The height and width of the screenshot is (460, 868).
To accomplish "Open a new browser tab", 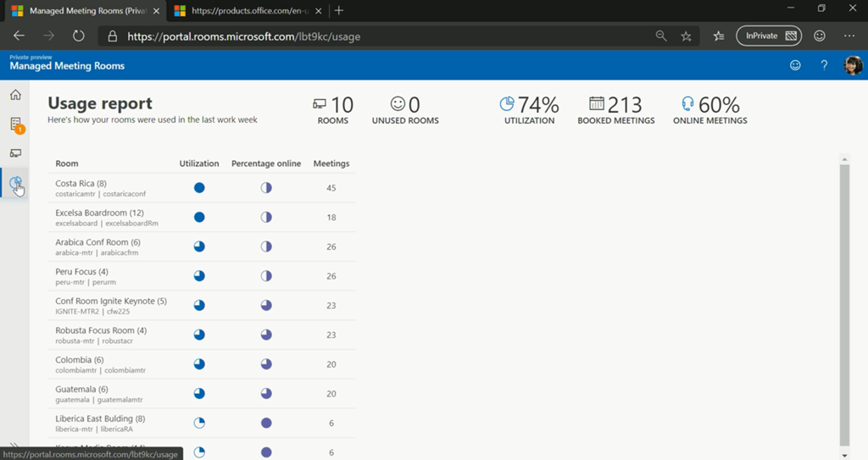I will pyautogui.click(x=339, y=10).
